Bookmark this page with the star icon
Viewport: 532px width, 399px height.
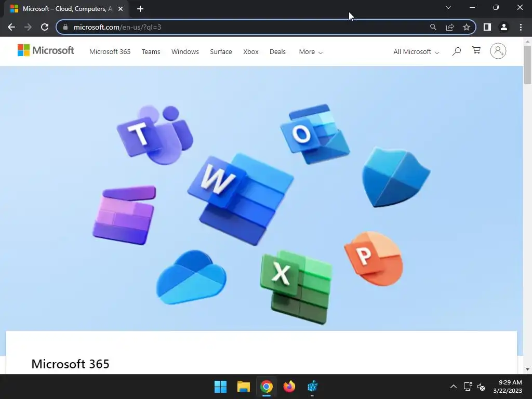(x=467, y=27)
